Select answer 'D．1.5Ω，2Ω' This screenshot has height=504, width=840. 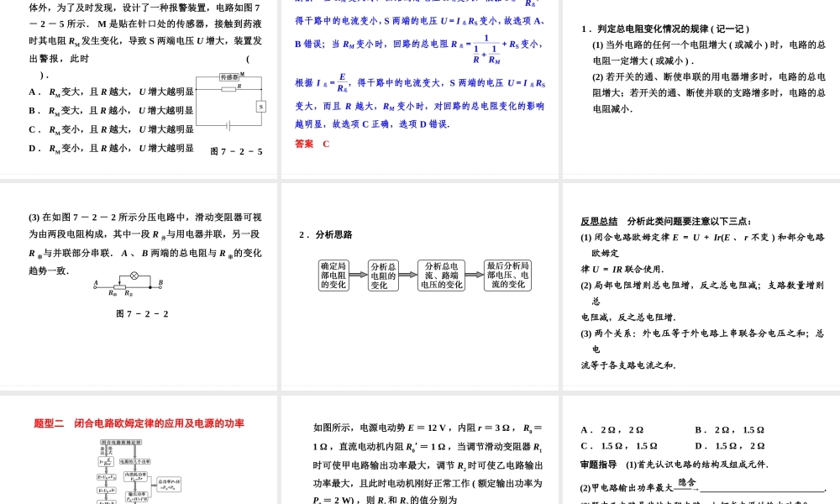point(730,445)
